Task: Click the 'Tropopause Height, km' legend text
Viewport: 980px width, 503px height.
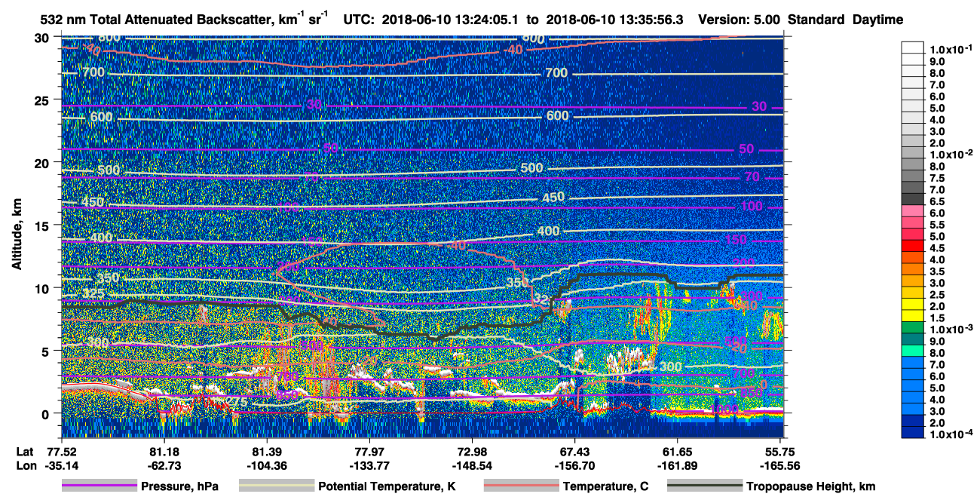Action: [811, 487]
